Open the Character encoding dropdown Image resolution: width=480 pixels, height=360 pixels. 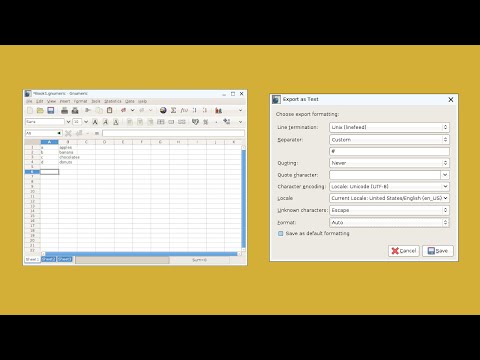(389, 186)
